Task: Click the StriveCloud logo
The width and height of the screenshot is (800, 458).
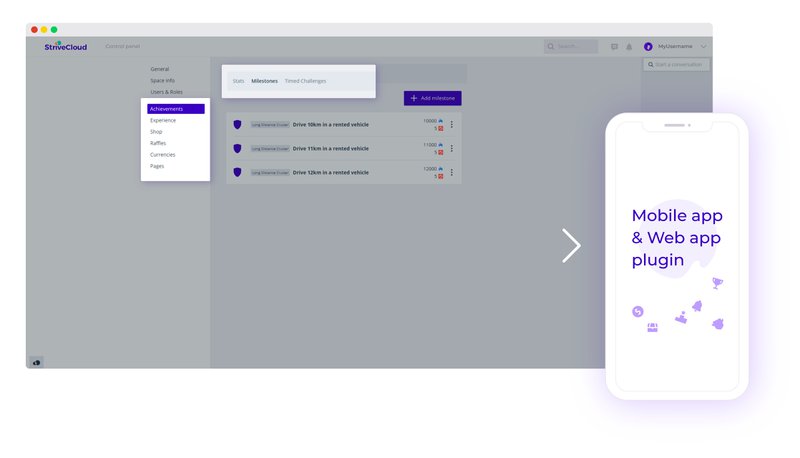Action: pyautogui.click(x=65, y=46)
